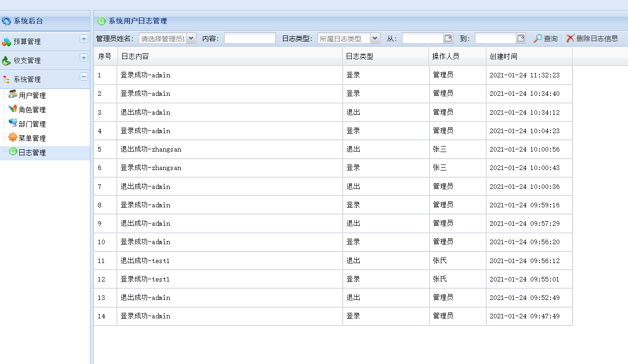Click timestamp 2021-01-24 09:59:16

[524, 205]
